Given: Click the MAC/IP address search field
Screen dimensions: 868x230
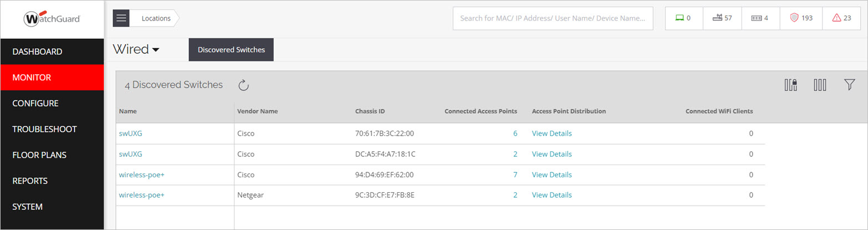Looking at the screenshot, I should coord(553,18).
